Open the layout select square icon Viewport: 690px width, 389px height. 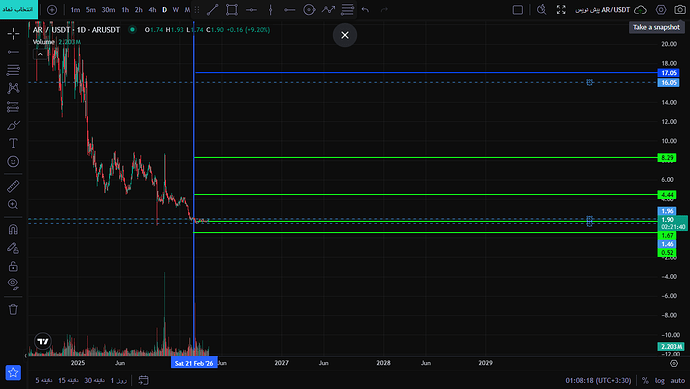518,10
